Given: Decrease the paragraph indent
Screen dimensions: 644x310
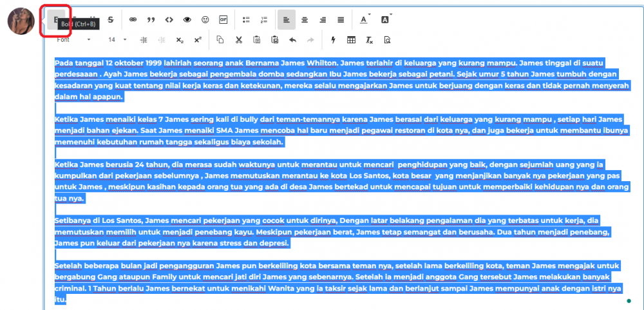Looking at the screenshot, I should tap(162, 40).
